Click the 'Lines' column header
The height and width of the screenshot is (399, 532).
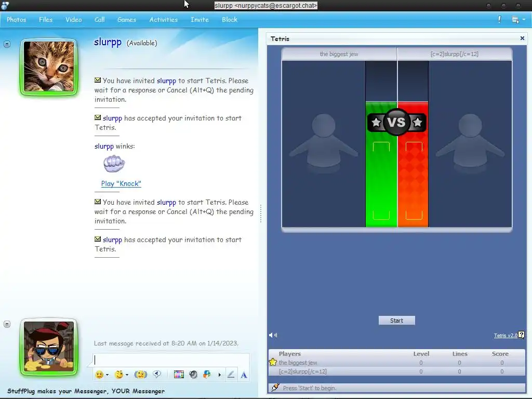(460, 353)
